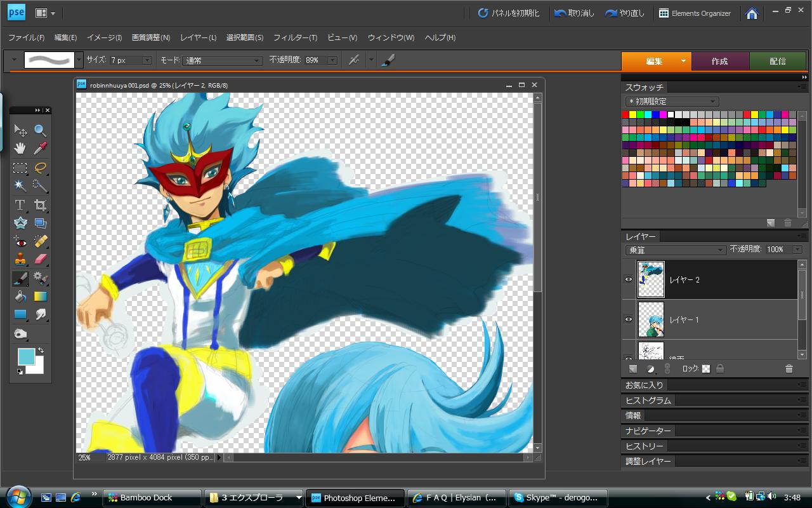Screen dimensions: 812x508
Task: Delete layer with Layers panel trash icon
Action: (x=789, y=369)
